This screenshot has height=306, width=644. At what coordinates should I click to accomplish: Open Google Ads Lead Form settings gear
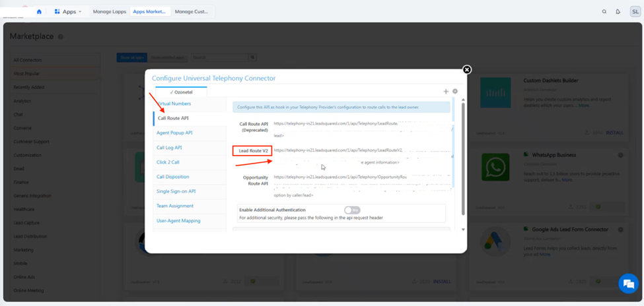coord(621,229)
